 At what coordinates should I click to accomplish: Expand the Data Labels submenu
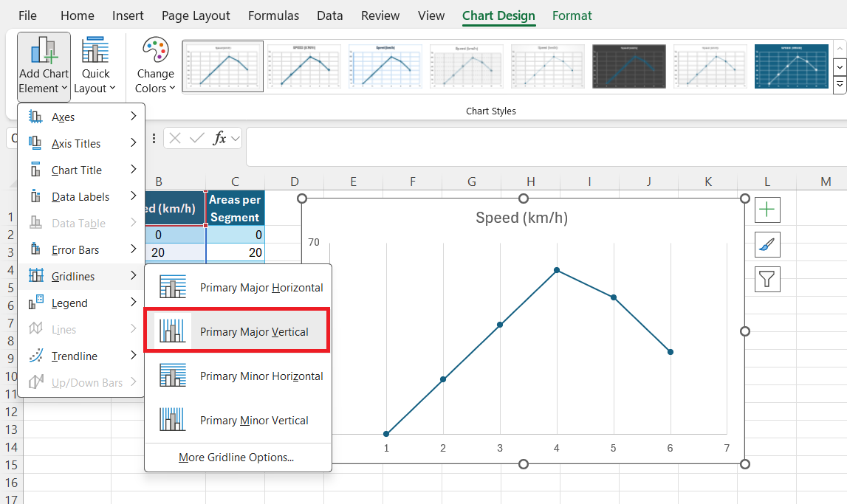(81, 196)
